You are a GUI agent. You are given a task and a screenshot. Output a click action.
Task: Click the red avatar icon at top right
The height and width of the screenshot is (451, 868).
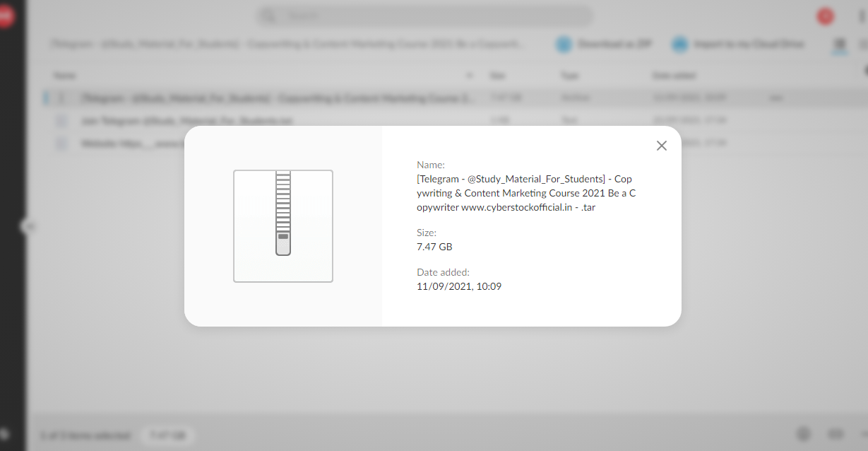tap(825, 16)
